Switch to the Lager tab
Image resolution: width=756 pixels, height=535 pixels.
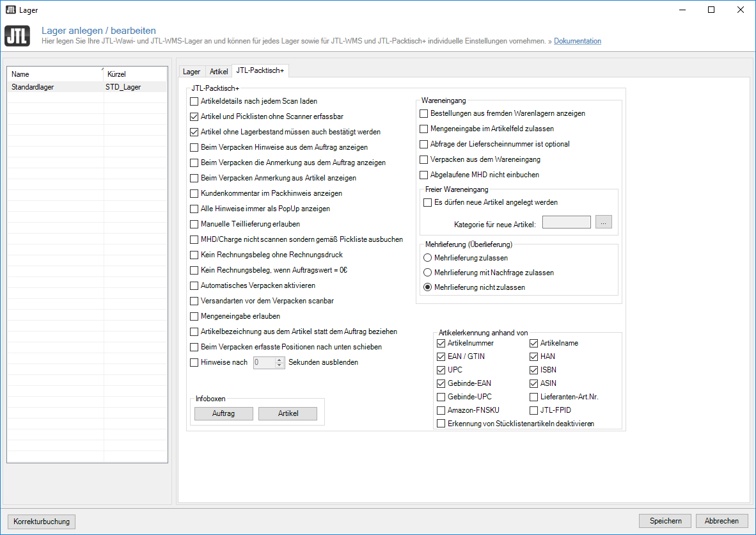pos(191,72)
